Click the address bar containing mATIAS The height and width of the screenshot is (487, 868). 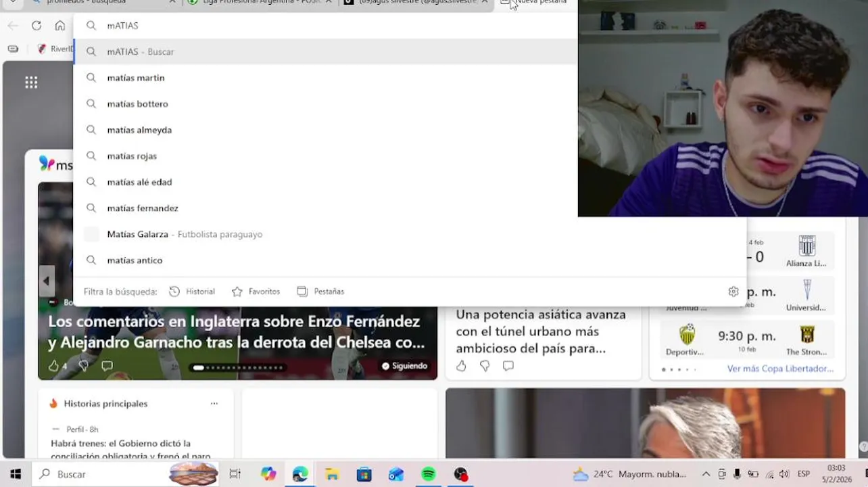[x=325, y=26]
